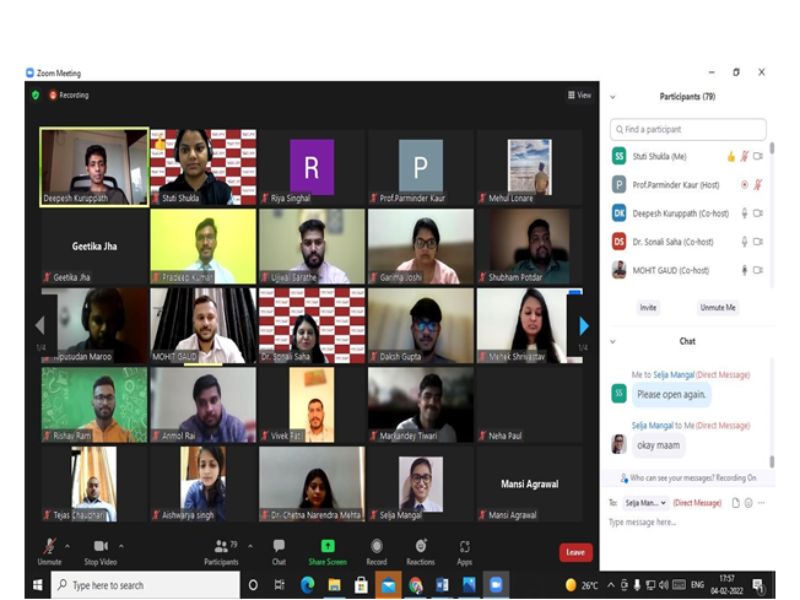Toggle Stop Video camera button

point(101,551)
